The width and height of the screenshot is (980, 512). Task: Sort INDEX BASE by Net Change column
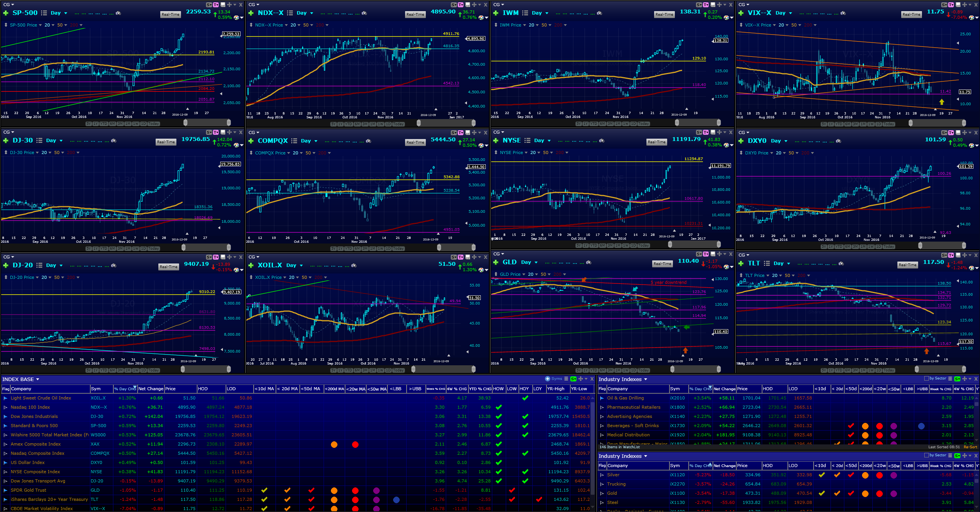click(x=151, y=389)
